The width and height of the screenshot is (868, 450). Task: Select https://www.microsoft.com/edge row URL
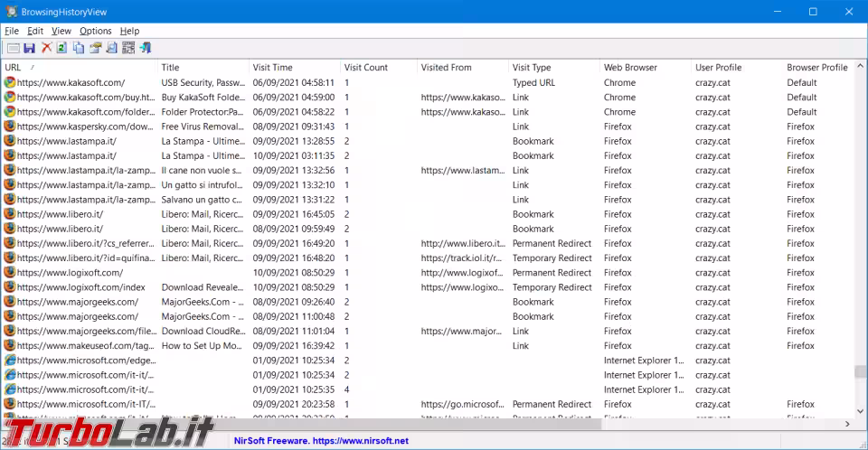87,361
